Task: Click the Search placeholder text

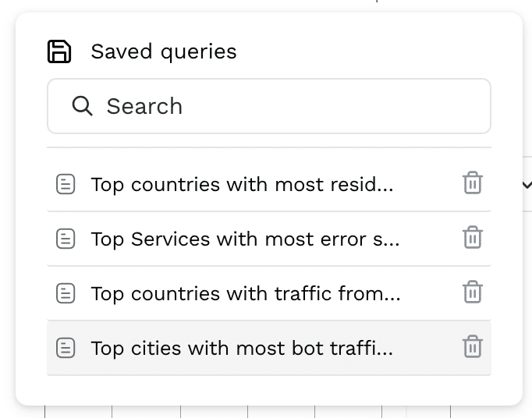Action: click(144, 106)
